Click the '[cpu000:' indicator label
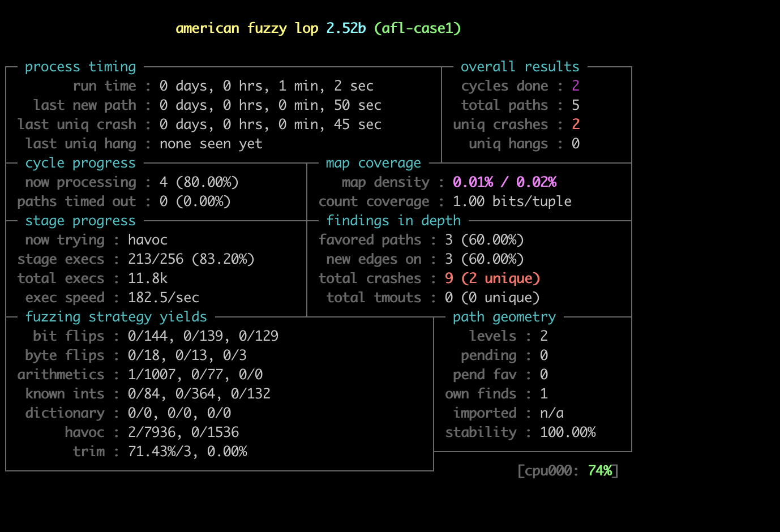 coord(548,471)
